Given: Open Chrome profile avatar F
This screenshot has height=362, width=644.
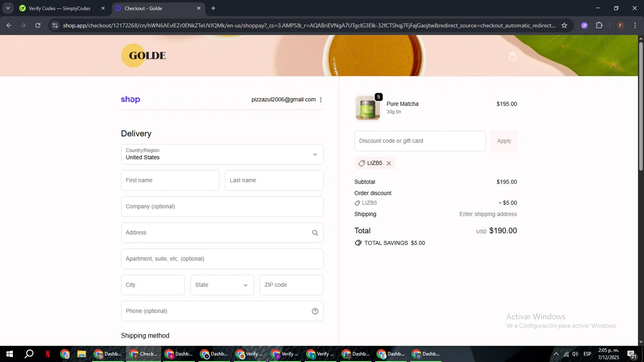Looking at the screenshot, I should tap(620, 25).
